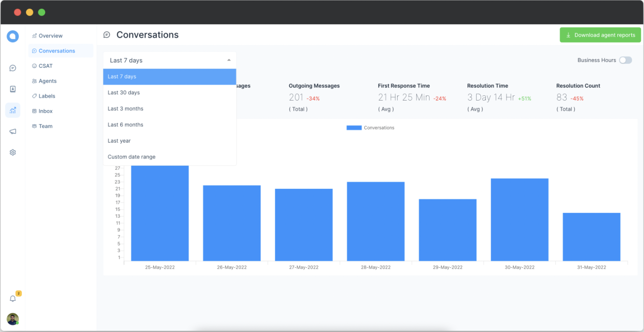Click the 21 Hr 25 Min value
The width and height of the screenshot is (644, 332).
point(404,97)
